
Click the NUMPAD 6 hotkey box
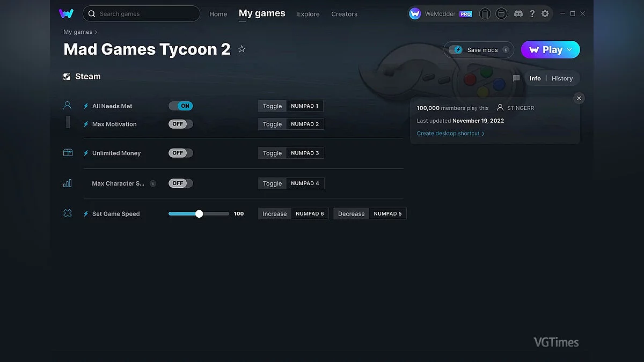click(310, 213)
